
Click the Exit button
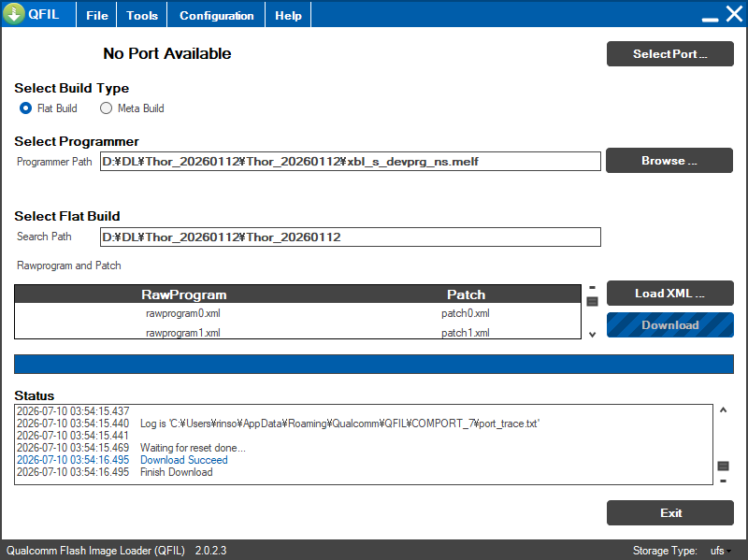coord(669,512)
